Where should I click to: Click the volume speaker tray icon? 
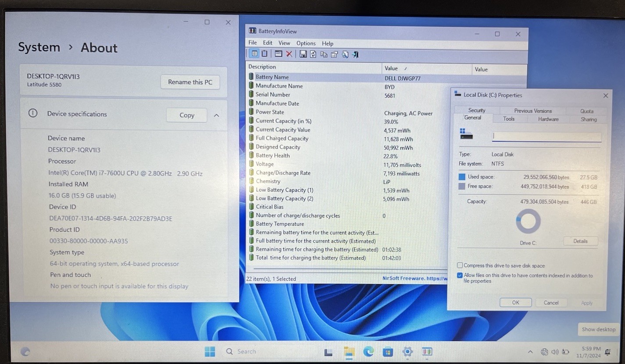pos(555,352)
